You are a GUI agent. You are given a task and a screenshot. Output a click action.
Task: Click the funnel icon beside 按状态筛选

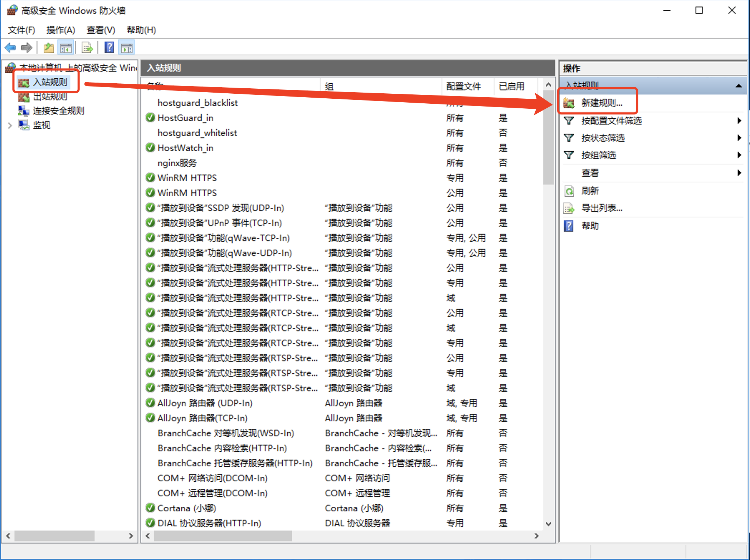(x=569, y=138)
